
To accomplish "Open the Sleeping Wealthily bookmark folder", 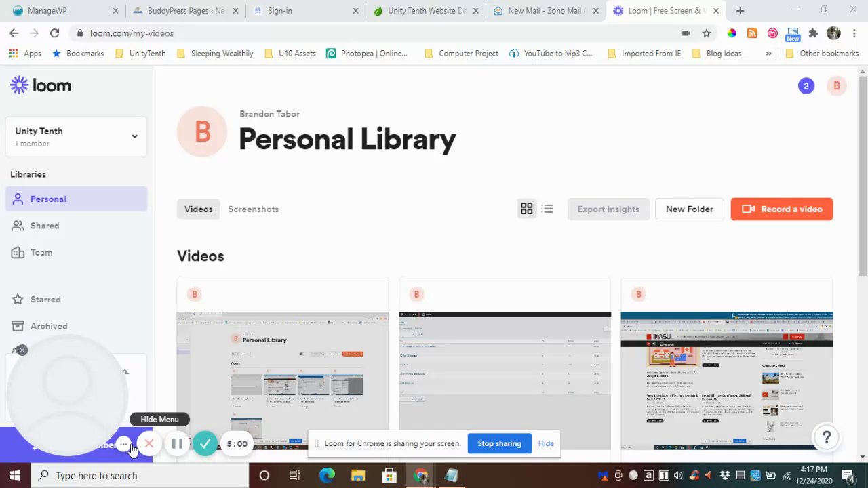I will coord(215,54).
